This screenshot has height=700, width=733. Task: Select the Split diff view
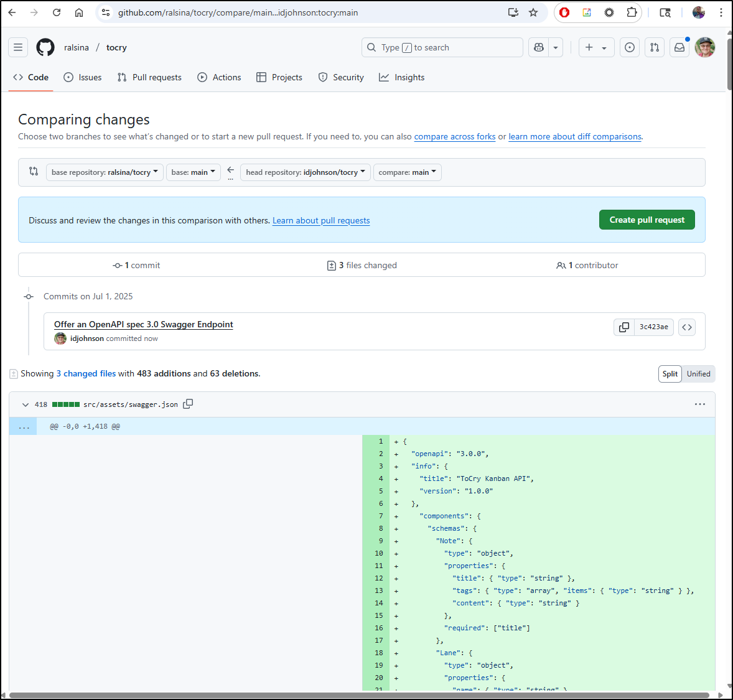(670, 374)
